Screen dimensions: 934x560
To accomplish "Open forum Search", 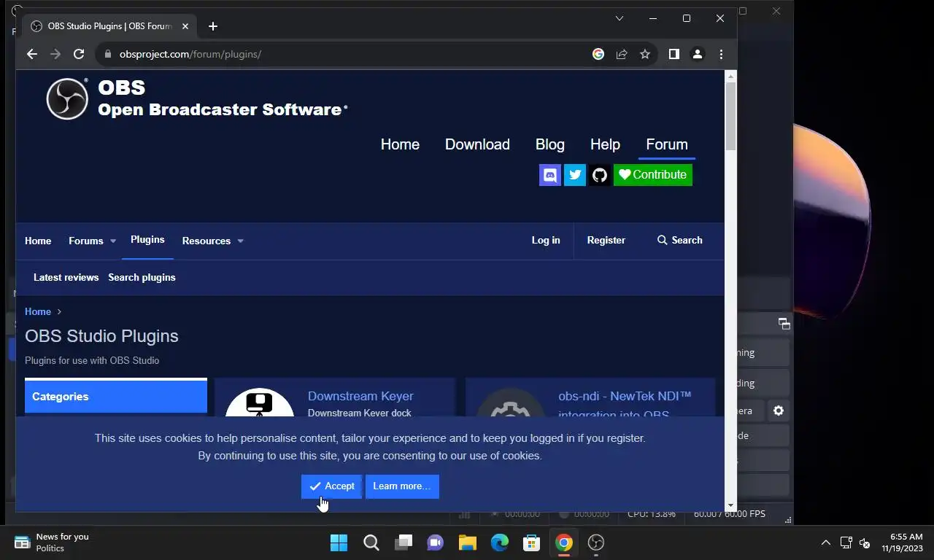I will pyautogui.click(x=680, y=240).
